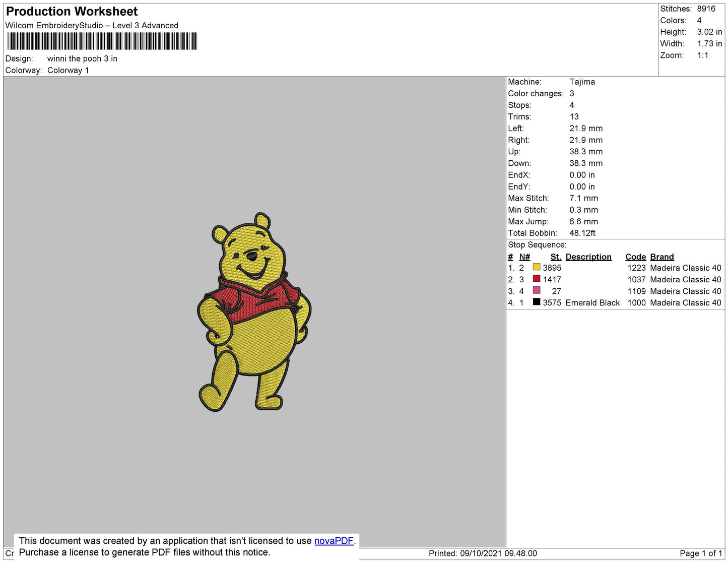Click the 'Emerald Black' description text
This screenshot has height=563, width=728.
(x=592, y=303)
